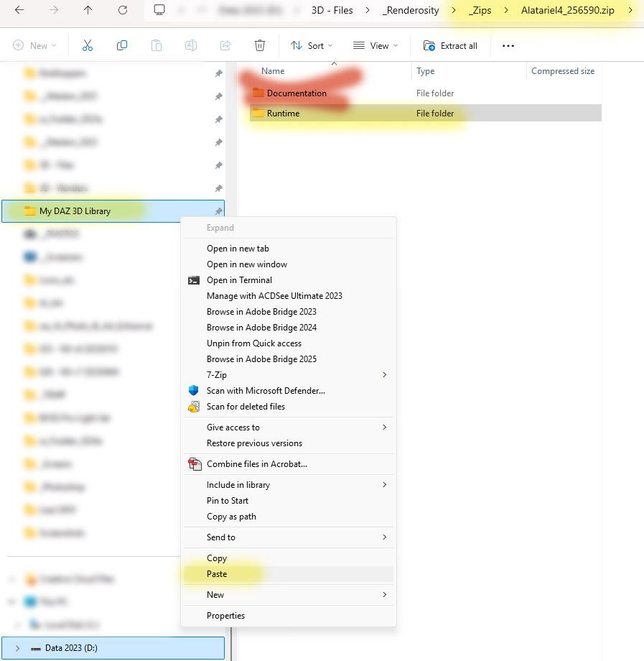Image resolution: width=644 pixels, height=661 pixels.
Task: Sort by the Compressed size column header
Action: click(563, 71)
